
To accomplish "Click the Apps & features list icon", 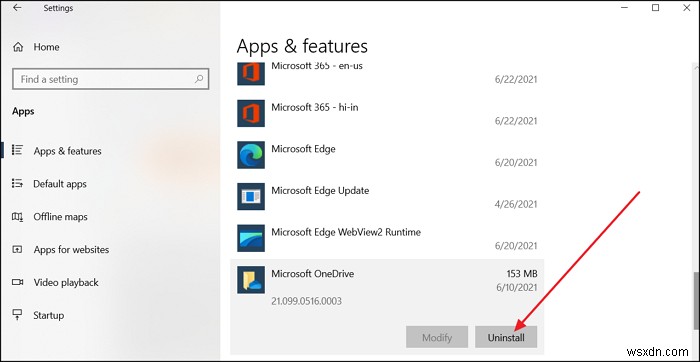I will point(17,150).
